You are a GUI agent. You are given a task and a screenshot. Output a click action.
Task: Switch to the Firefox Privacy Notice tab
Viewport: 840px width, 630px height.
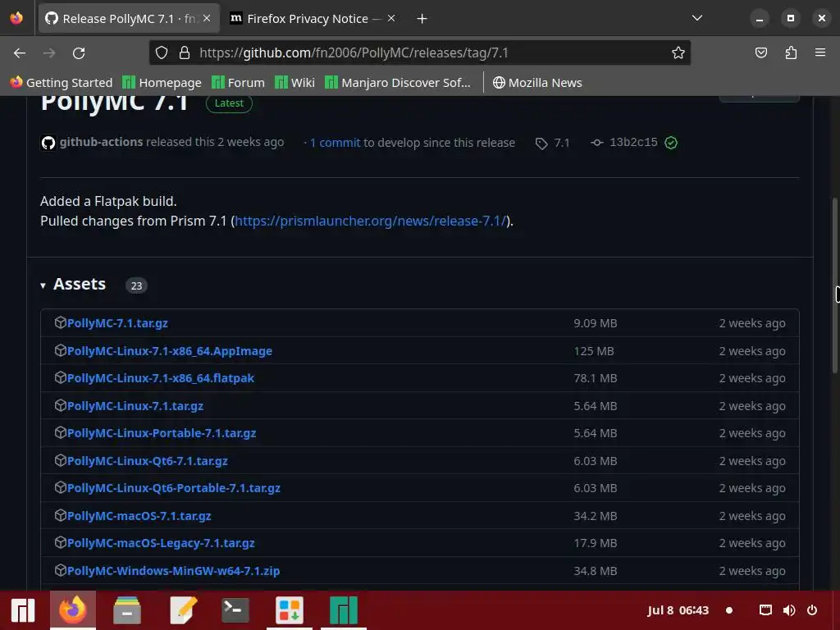coord(313,19)
